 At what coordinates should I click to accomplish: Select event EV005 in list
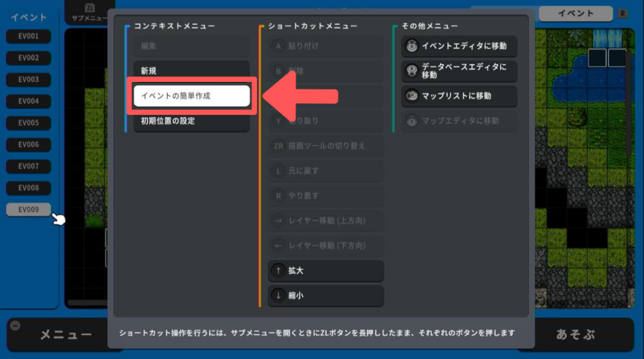[x=29, y=123]
